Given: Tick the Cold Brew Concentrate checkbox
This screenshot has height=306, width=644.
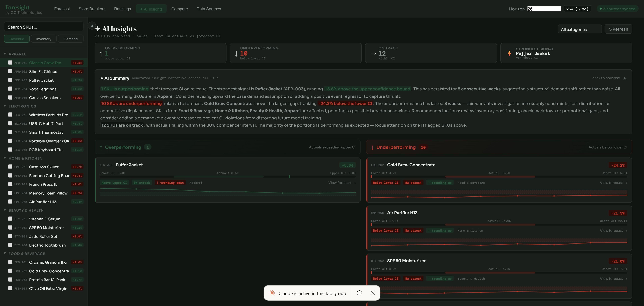Looking at the screenshot, I should (x=10, y=271).
